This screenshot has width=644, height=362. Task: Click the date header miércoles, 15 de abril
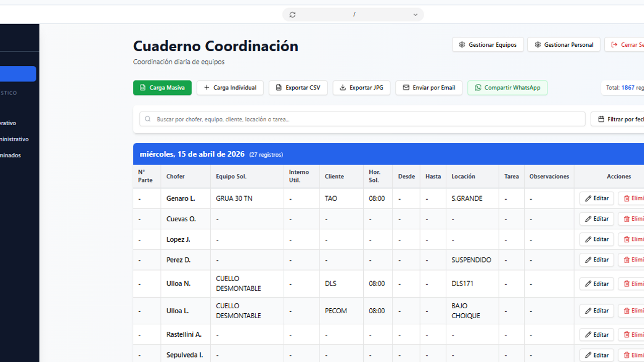pos(192,154)
